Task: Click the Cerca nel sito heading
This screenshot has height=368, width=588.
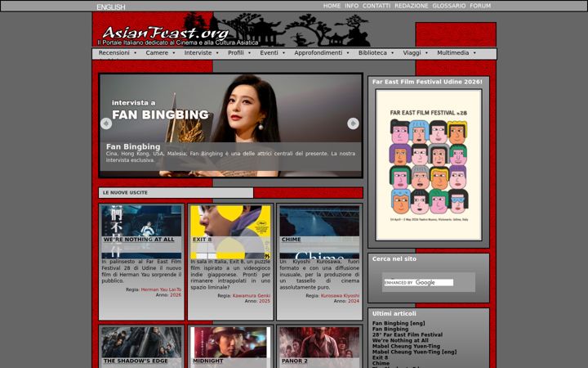Action: pyautogui.click(x=394, y=258)
